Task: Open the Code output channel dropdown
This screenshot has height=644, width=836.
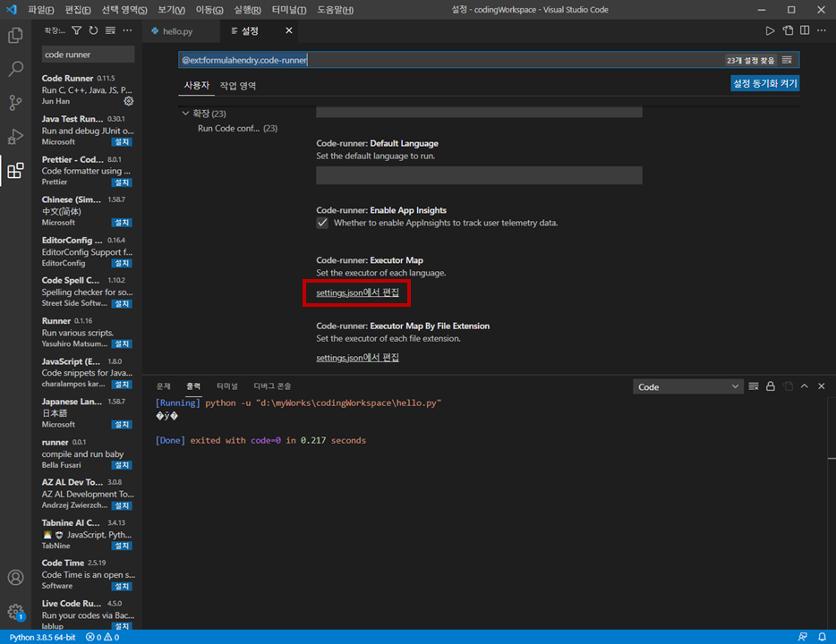Action: point(687,386)
